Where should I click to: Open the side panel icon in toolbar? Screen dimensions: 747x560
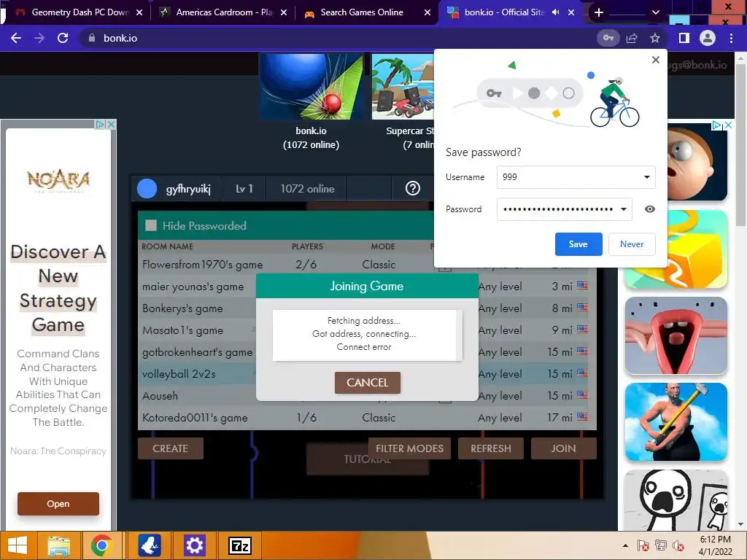point(684,38)
